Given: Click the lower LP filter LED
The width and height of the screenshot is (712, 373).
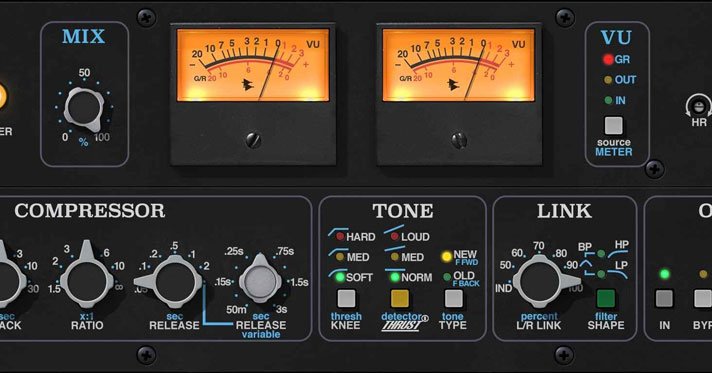Looking at the screenshot, I should [601, 274].
